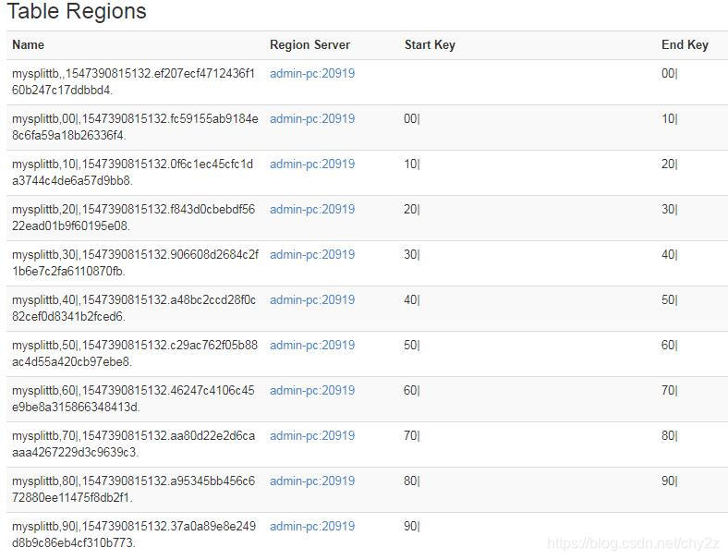
Task: Click the Start Key cell 70|
Action: [412, 435]
